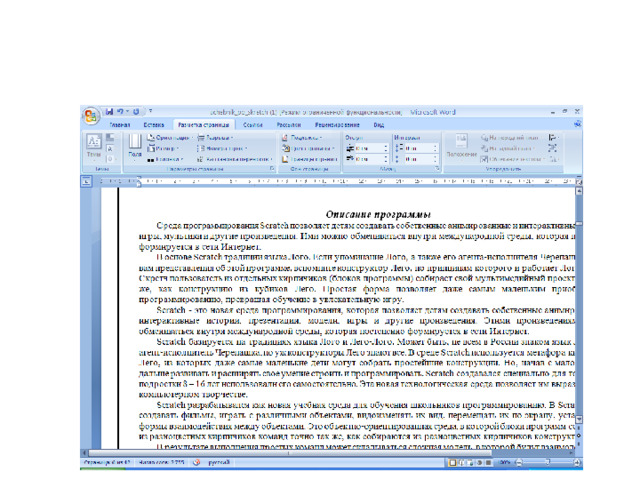Viewport: 640px width, 480px height.
Task: Open the Темы gallery
Action: coord(93,146)
